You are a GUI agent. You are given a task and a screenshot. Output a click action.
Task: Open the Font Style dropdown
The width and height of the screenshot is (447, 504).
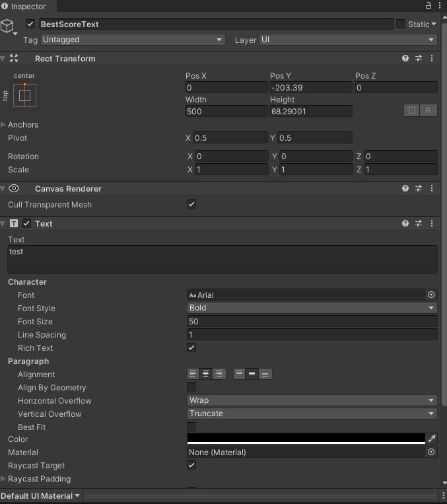(312, 308)
